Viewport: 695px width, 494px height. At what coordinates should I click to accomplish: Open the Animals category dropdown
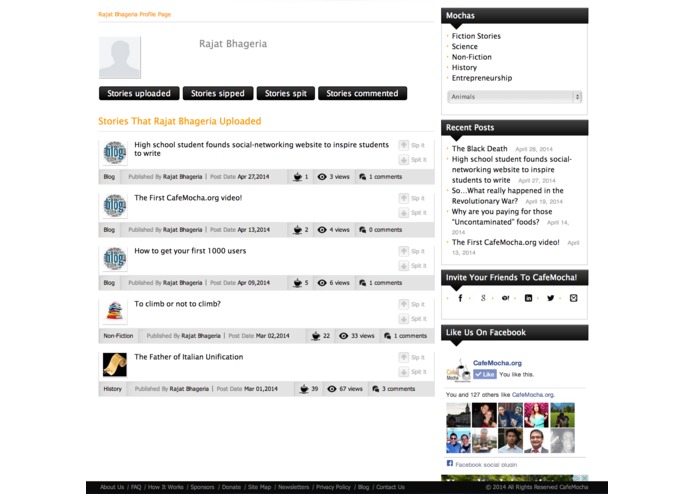tap(514, 97)
